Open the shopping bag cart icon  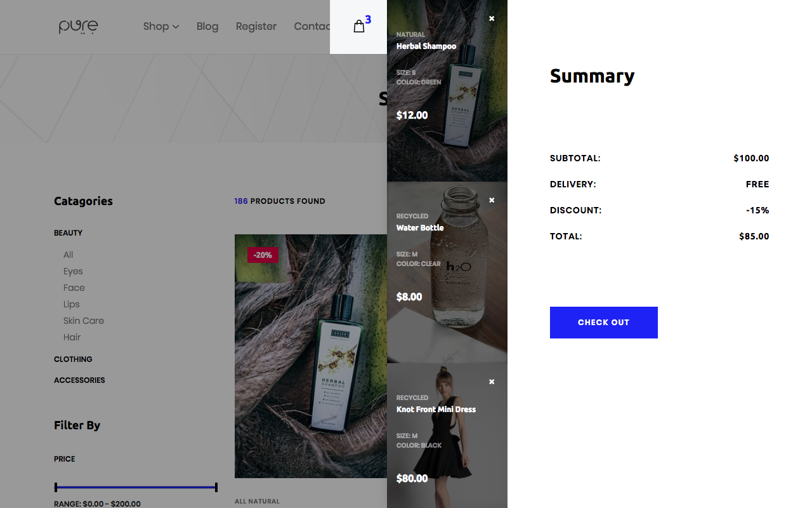[359, 27]
